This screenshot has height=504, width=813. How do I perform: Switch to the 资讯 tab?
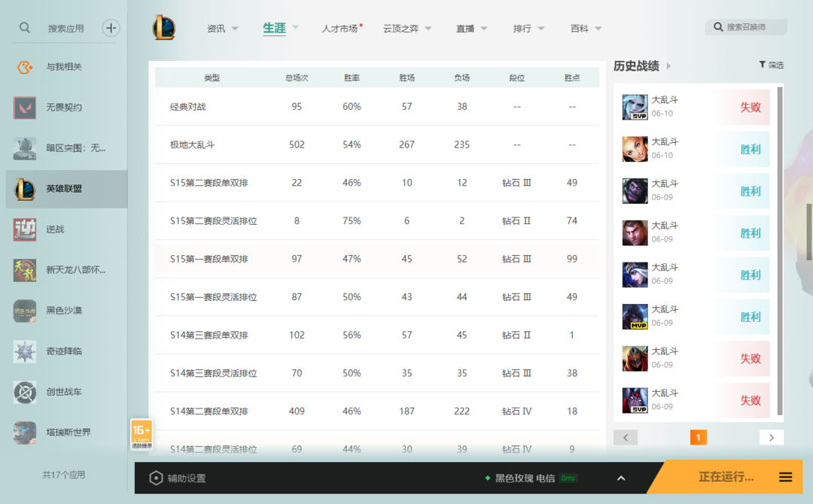click(x=216, y=29)
